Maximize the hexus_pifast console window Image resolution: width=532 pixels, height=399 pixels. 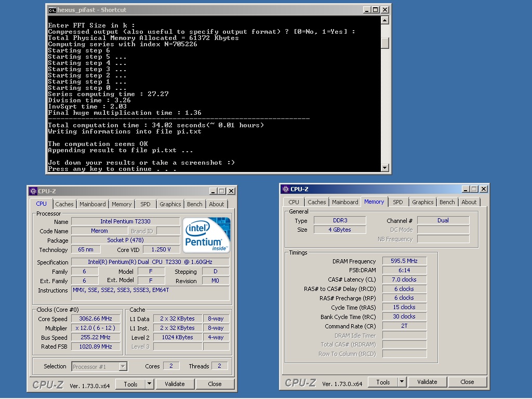(375, 10)
